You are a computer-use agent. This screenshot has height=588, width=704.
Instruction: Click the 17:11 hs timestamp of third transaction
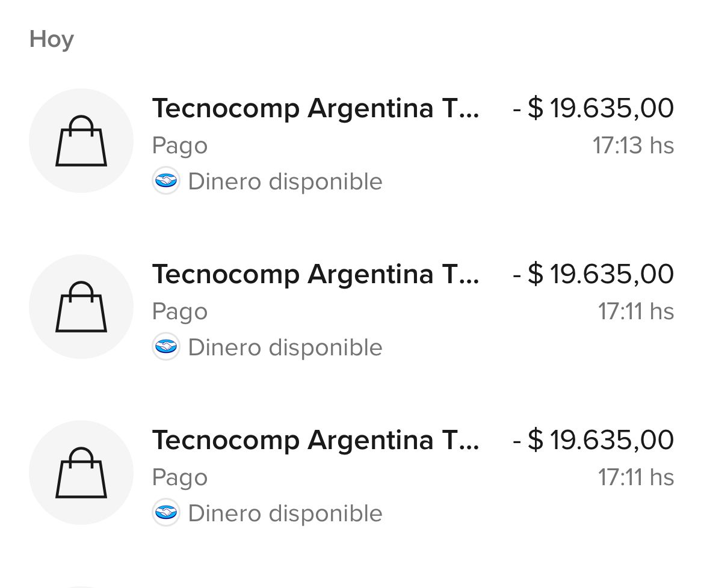click(635, 478)
